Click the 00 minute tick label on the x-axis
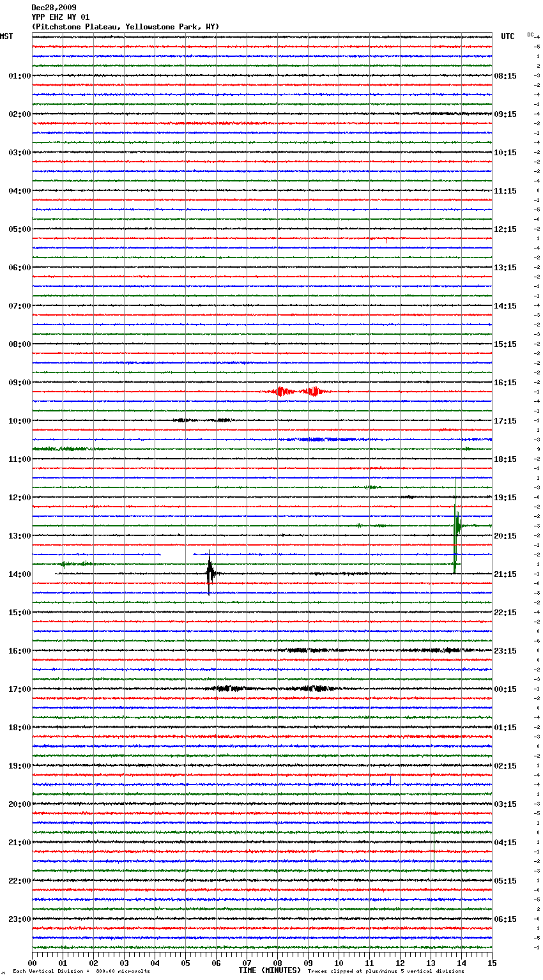 [32, 963]
